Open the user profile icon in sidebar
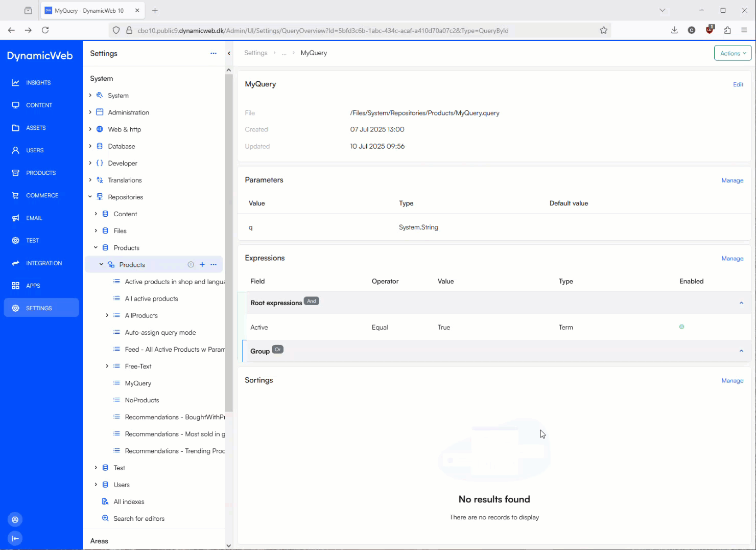The width and height of the screenshot is (756, 550). pos(15,520)
